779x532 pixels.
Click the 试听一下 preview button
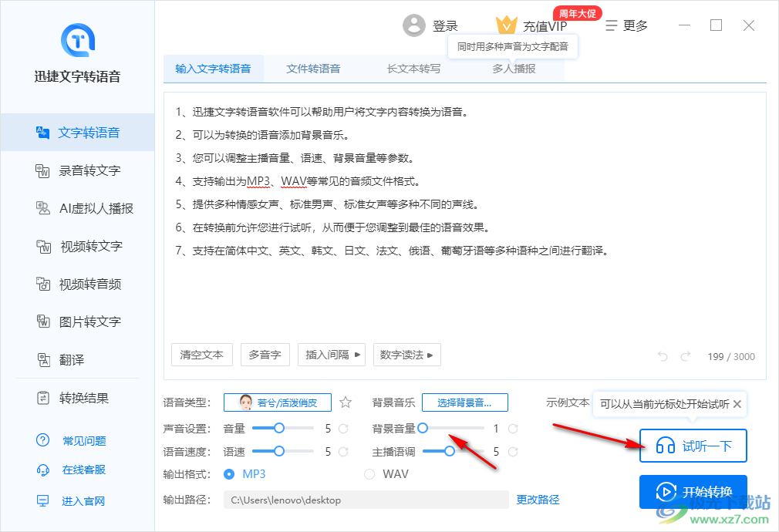[x=693, y=446]
